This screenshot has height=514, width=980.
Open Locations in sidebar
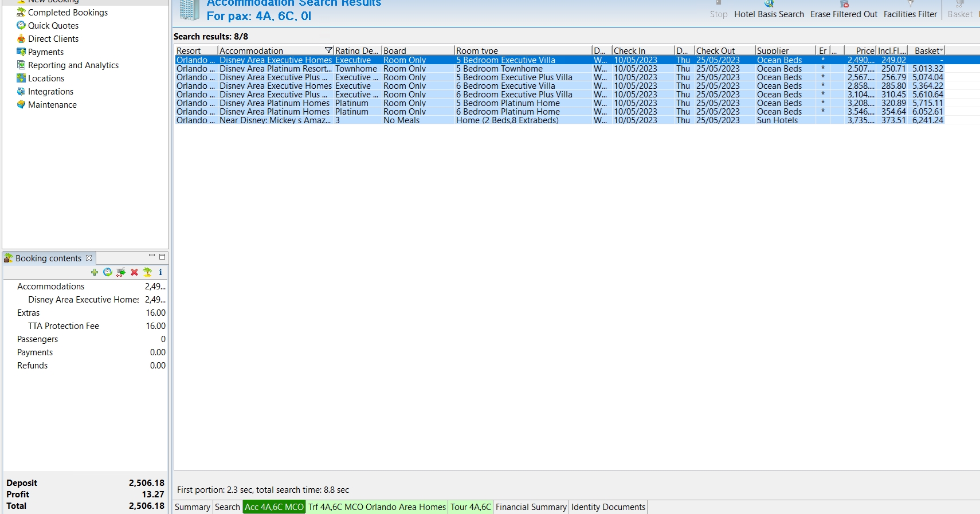pyautogui.click(x=46, y=78)
